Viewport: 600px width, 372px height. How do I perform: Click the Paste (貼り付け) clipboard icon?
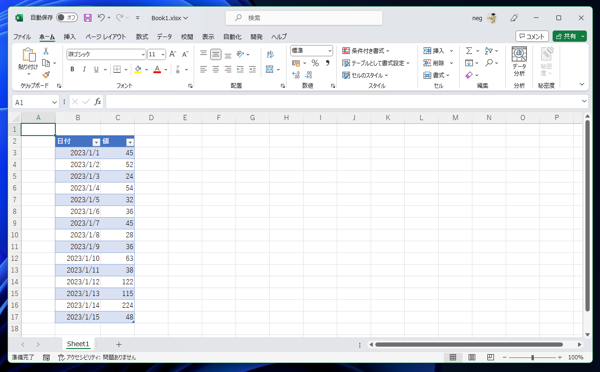coord(29,55)
